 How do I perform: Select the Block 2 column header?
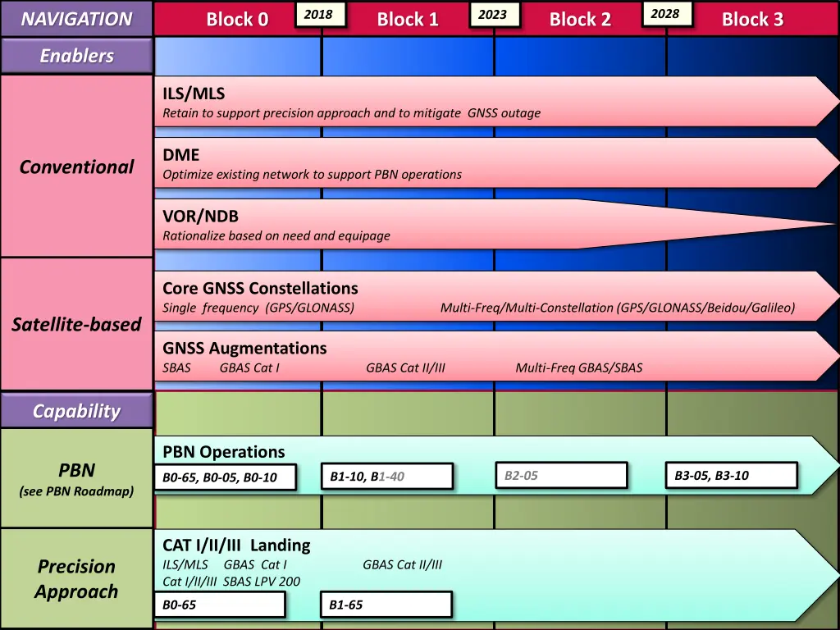coord(580,20)
